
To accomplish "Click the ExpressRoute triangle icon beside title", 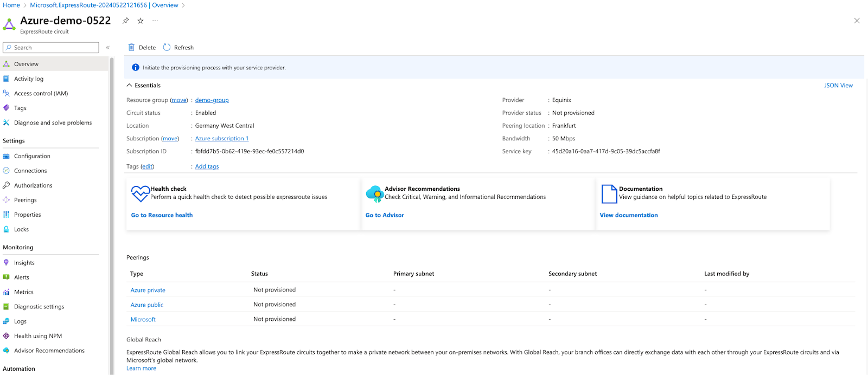I will [9, 24].
